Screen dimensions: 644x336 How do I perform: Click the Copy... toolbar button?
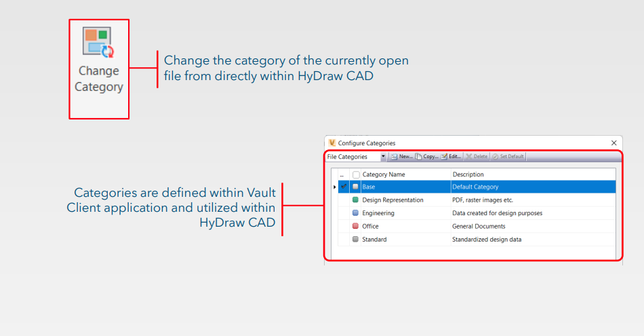click(426, 157)
